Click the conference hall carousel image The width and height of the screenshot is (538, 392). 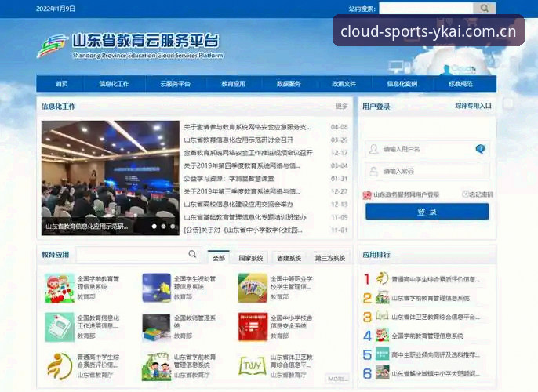(110, 178)
